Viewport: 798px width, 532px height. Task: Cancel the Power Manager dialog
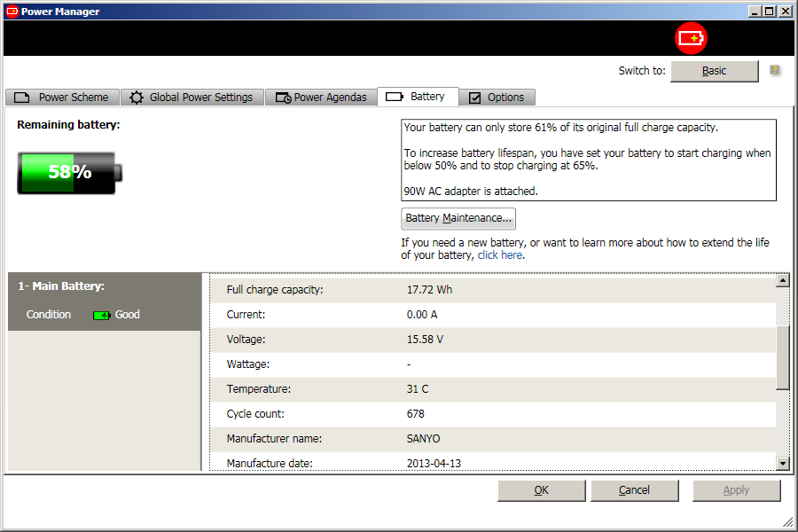point(634,490)
